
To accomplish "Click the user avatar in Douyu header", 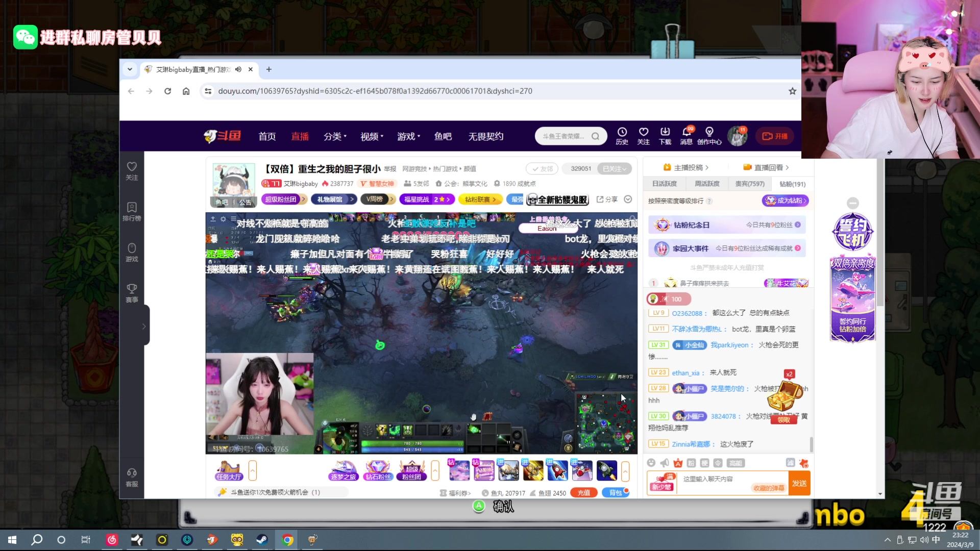I will 737,136.
